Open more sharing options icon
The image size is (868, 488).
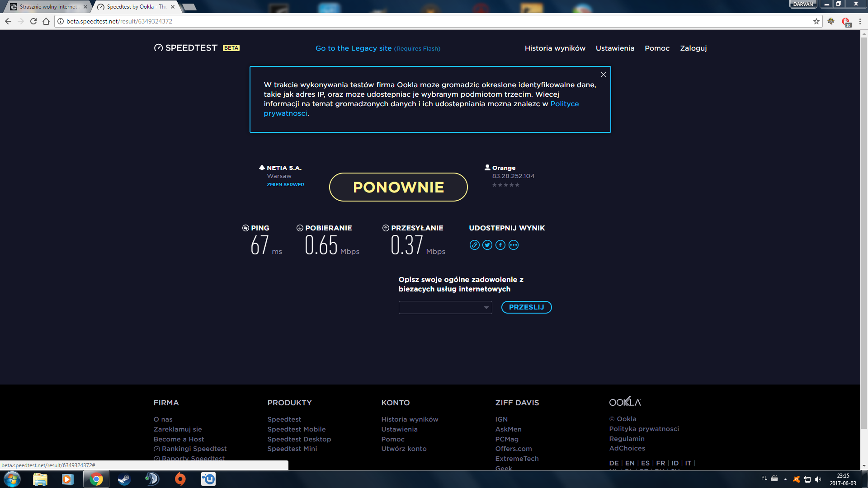pos(514,245)
